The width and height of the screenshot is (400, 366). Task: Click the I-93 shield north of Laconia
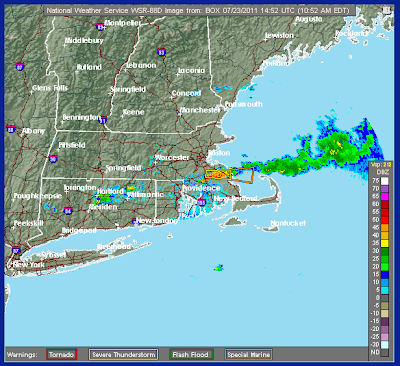[x=161, y=52]
